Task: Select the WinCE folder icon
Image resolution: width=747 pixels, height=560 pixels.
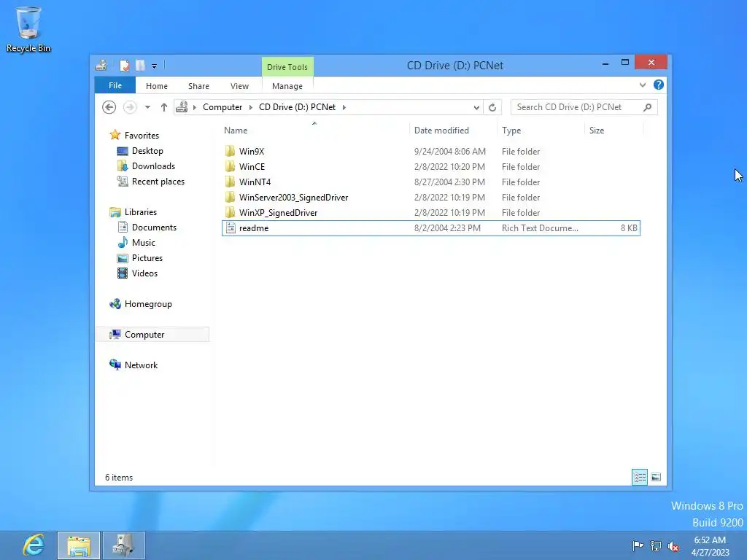Action: pyautogui.click(x=230, y=166)
